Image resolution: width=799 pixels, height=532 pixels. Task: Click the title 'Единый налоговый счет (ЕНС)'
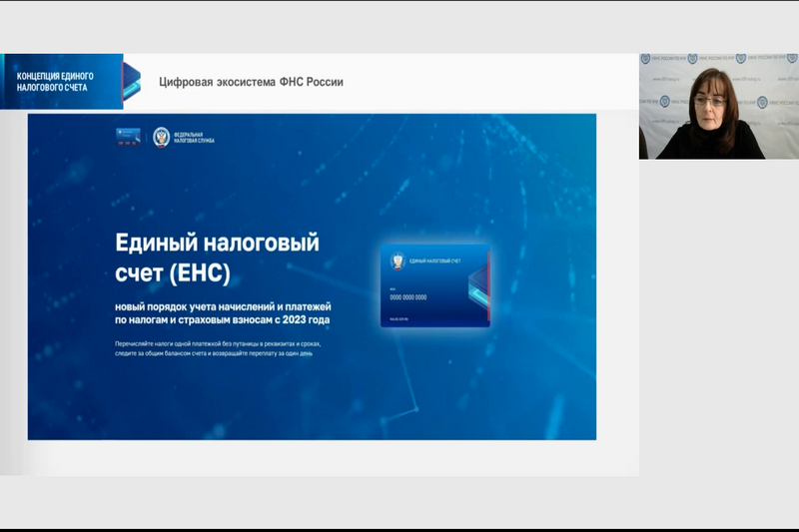pos(217,258)
